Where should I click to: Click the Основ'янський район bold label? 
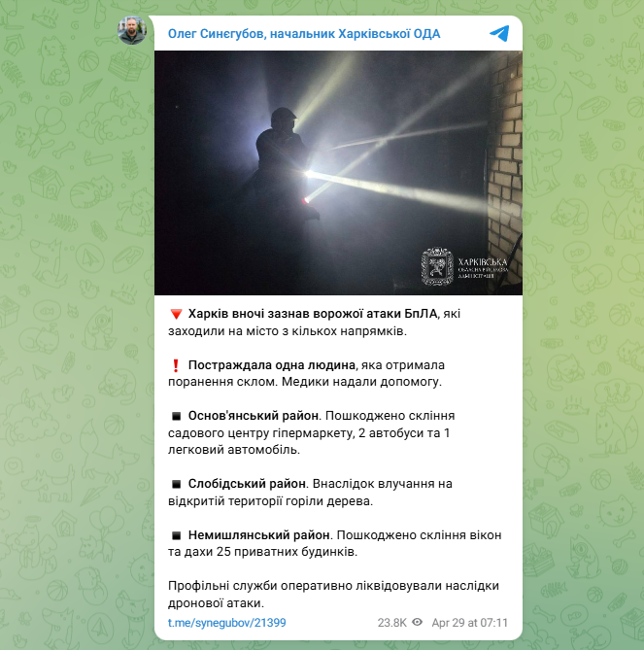254,416
